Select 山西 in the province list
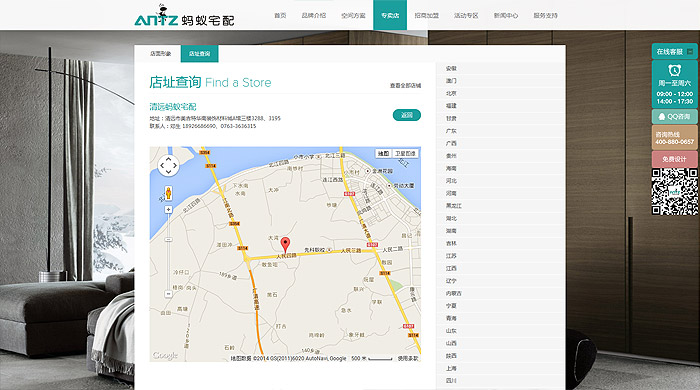 point(451,343)
